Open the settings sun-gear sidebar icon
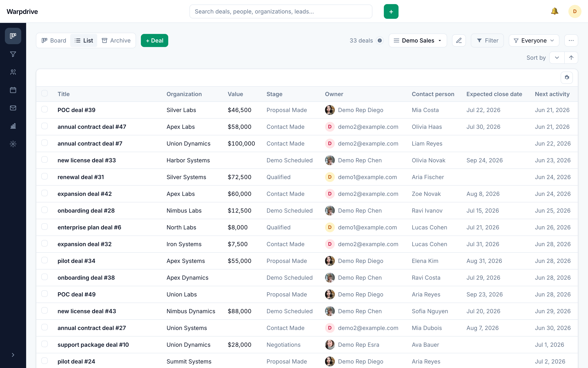Viewport: 588px width, 368px height. click(13, 144)
